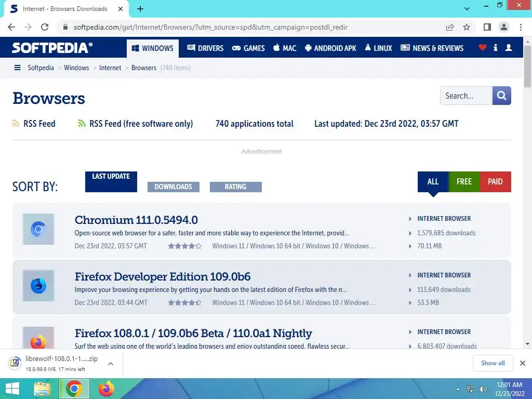Sort list by RATING

point(236,187)
